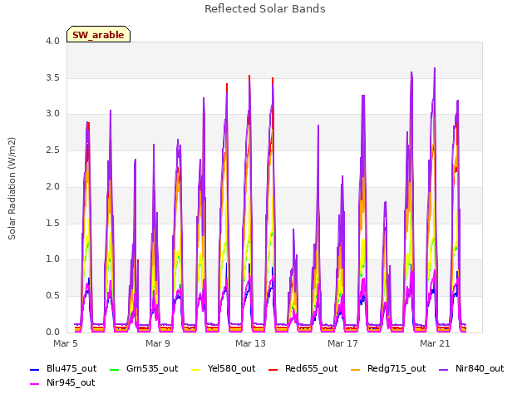Image resolution: width=532 pixels, height=399 pixels.
Task: Click the 3.5 y-axis tick label
Action: [52, 77]
